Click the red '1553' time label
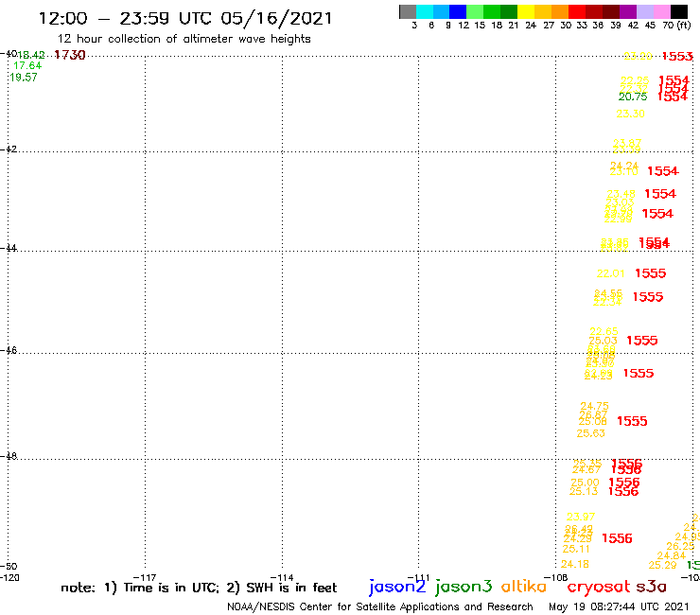The width and height of the screenshot is (700, 615). pyautogui.click(x=677, y=56)
